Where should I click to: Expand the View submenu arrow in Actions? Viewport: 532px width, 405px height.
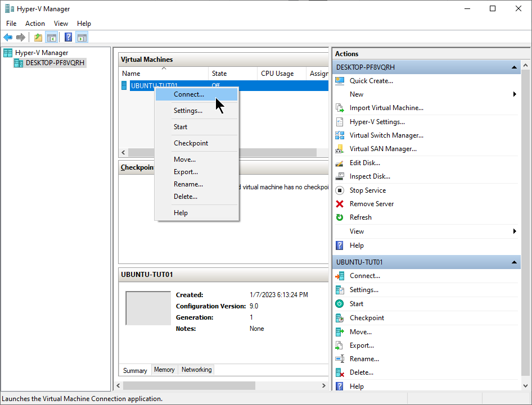515,231
